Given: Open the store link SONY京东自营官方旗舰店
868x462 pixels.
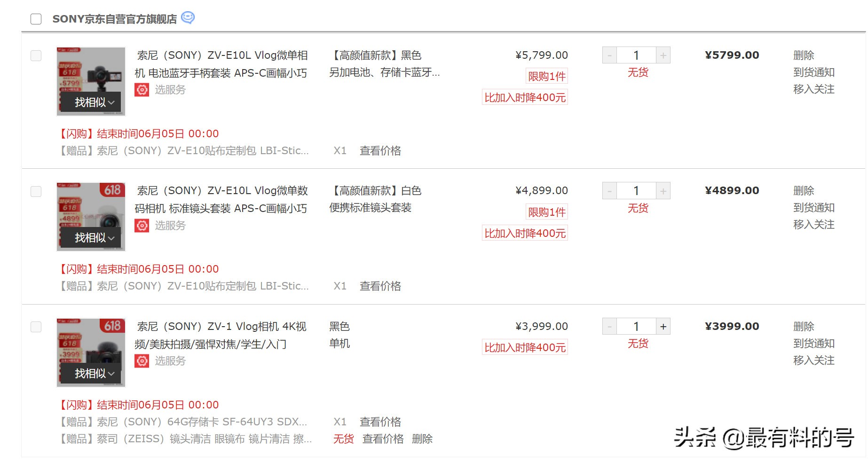Looking at the screenshot, I should (114, 19).
